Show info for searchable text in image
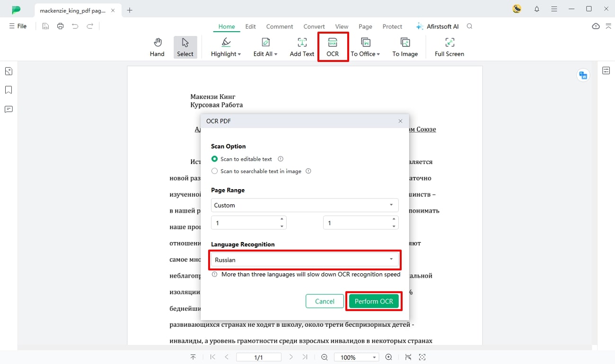 point(308,171)
